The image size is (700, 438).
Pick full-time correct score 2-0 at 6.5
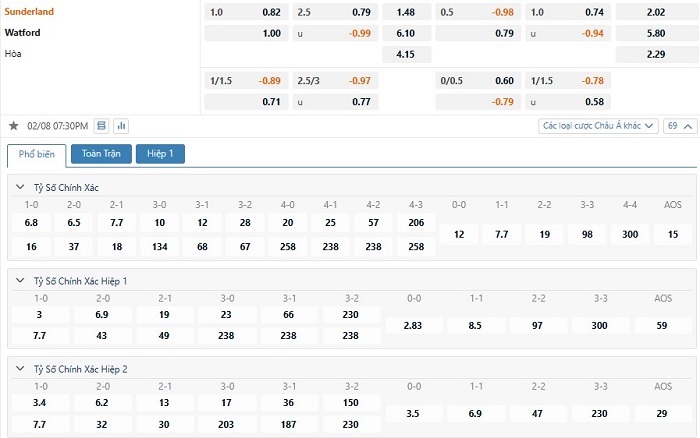coord(74,222)
